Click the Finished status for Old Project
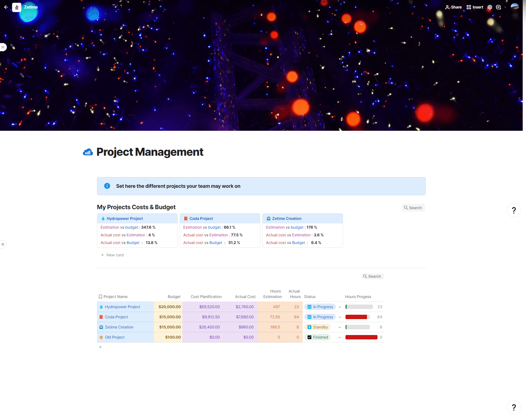The image size is (526, 420). tap(318, 337)
